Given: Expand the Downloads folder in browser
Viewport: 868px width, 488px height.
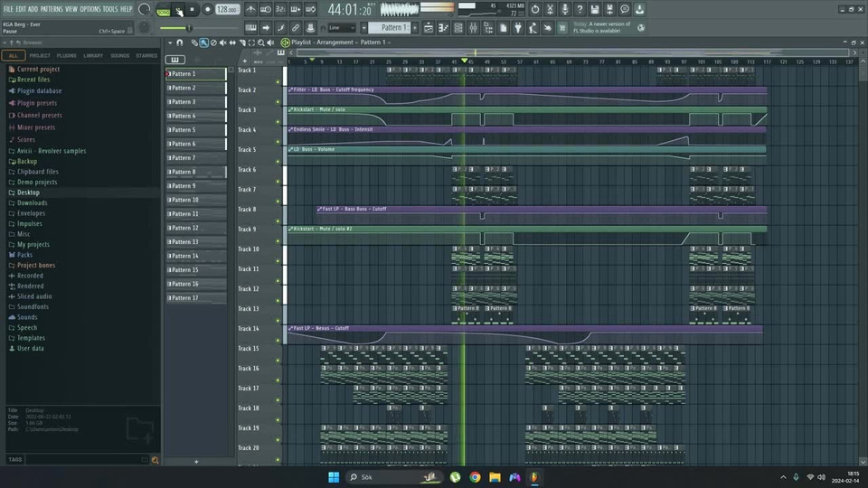Looking at the screenshot, I should (32, 202).
